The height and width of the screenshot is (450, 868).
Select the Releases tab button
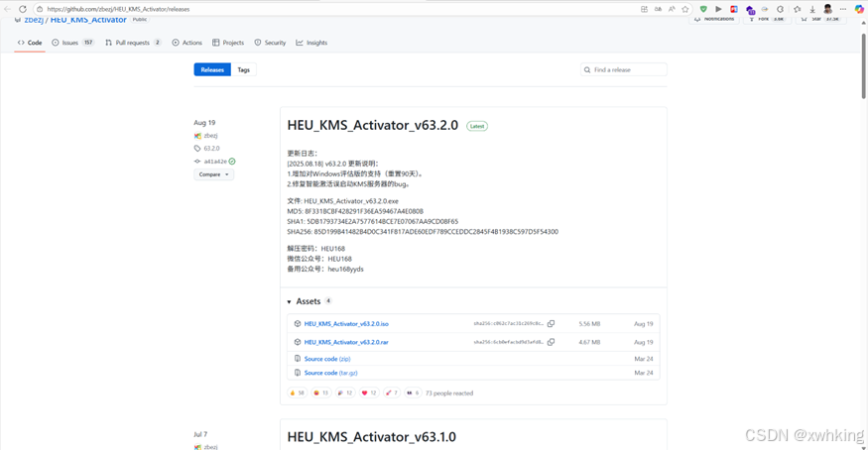coord(212,69)
